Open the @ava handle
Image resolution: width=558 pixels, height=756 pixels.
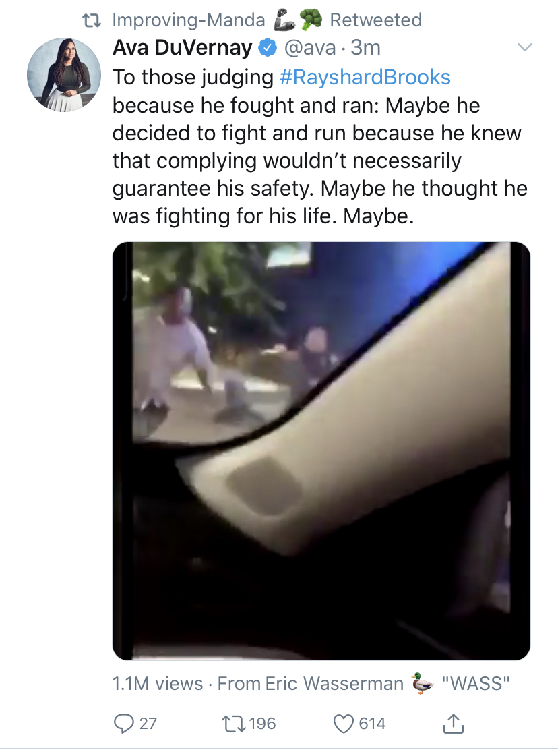(x=310, y=47)
